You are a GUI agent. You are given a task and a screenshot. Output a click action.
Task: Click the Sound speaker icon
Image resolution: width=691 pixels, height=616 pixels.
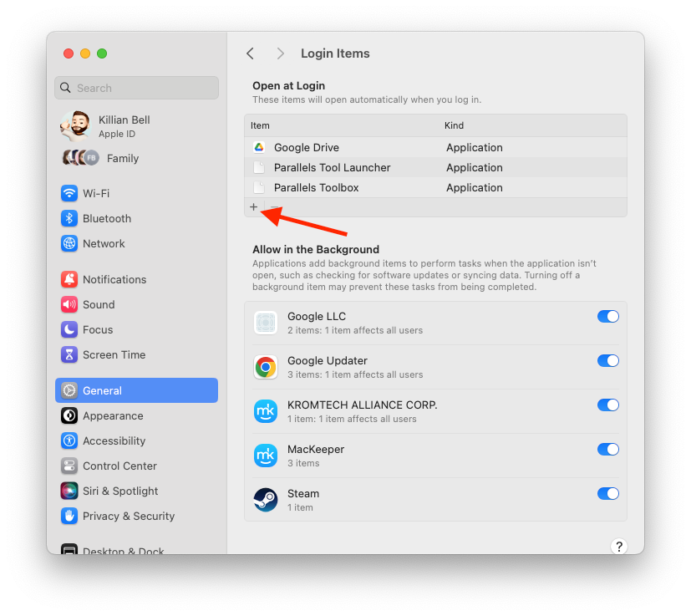(x=69, y=304)
